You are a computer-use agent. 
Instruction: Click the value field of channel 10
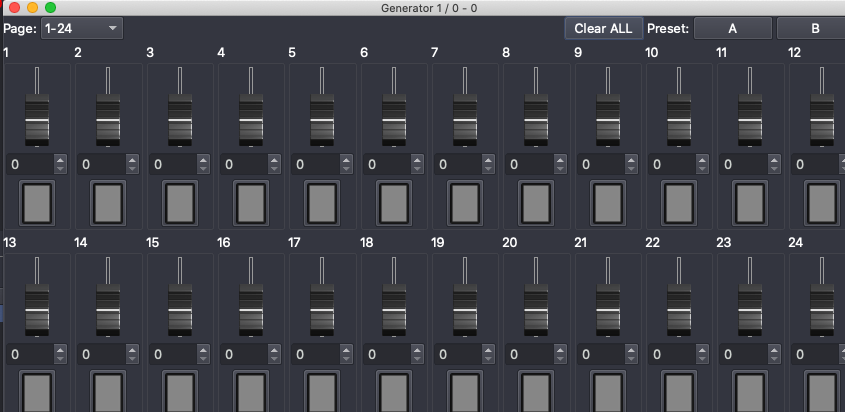pos(672,164)
